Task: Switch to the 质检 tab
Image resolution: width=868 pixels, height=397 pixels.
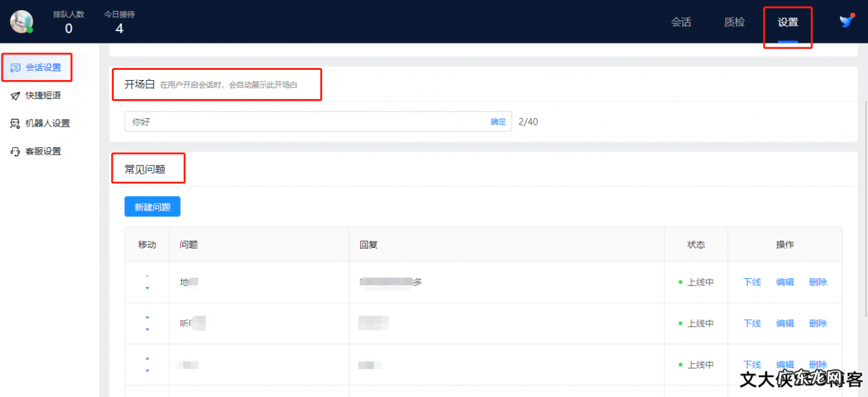Action: click(734, 22)
